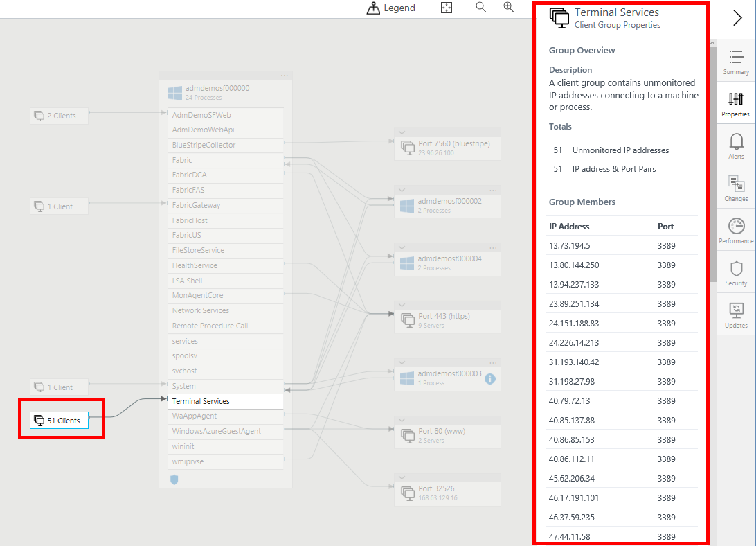Expand the admdemosf000002 machine chevron
The height and width of the screenshot is (546, 756).
(402, 189)
